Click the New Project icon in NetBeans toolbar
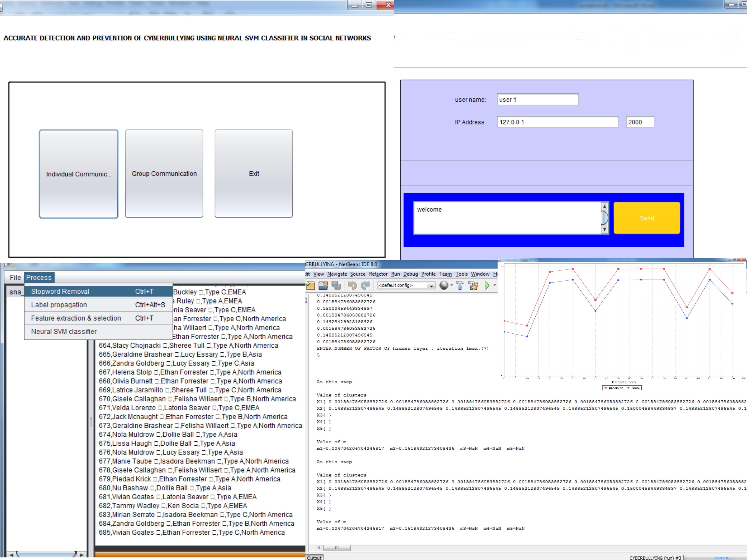Image resolution: width=747 pixels, height=560 pixels. (x=310, y=286)
